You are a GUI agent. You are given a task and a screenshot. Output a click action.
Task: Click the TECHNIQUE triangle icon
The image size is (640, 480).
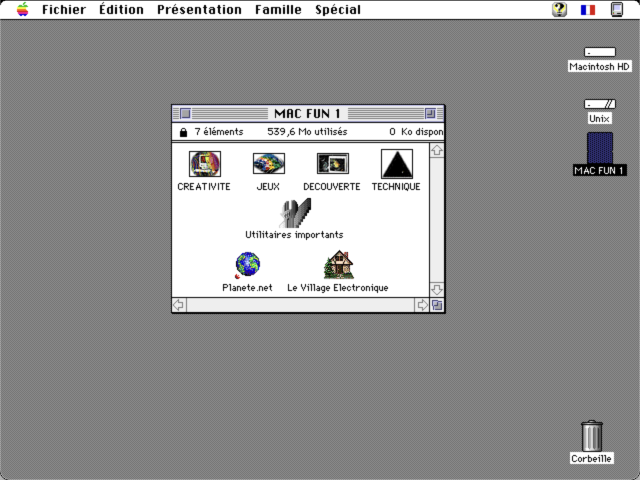397,164
